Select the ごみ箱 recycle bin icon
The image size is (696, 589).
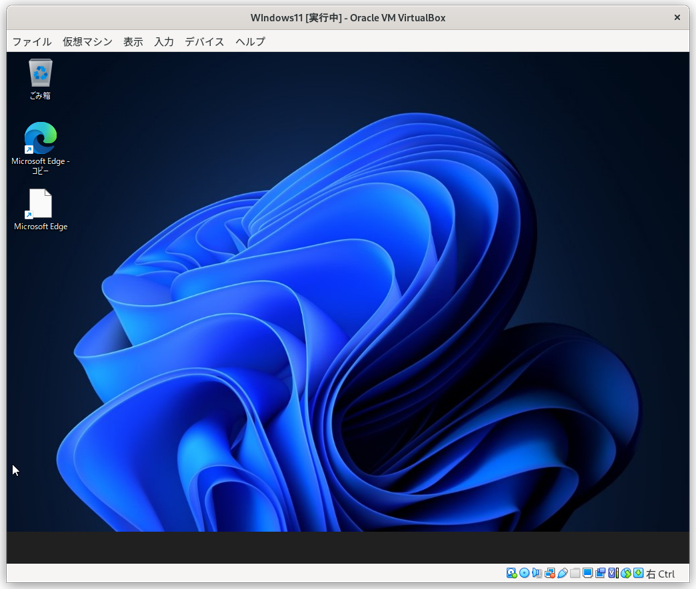[x=40, y=79]
